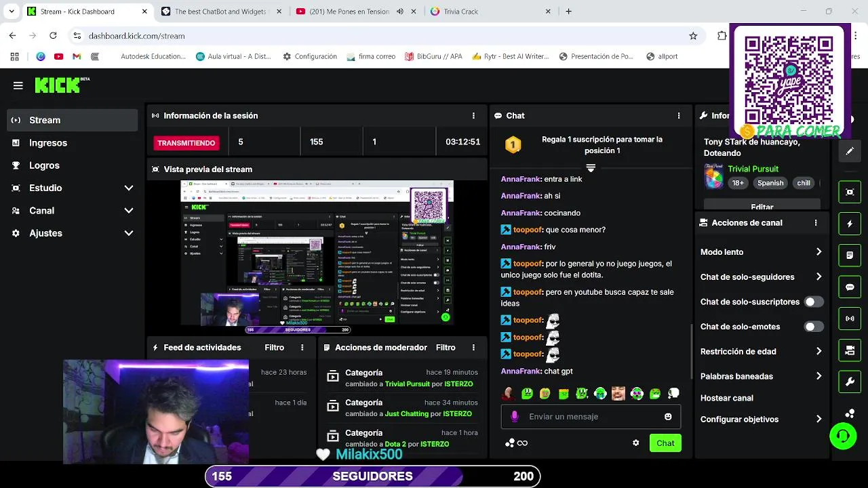Click the broadcast signal icon in right sidebar
Image resolution: width=868 pixels, height=488 pixels.
[x=850, y=319]
